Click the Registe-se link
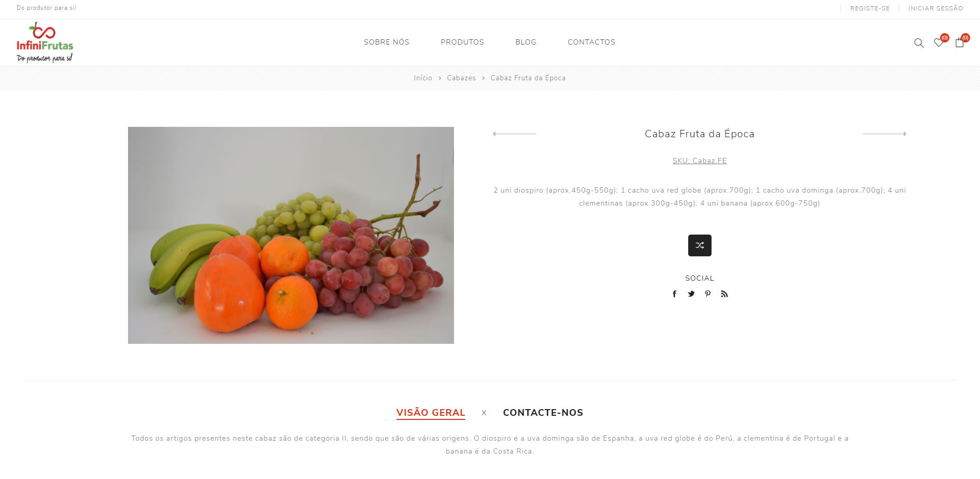Viewport: 980px width, 479px height. pyautogui.click(x=870, y=8)
